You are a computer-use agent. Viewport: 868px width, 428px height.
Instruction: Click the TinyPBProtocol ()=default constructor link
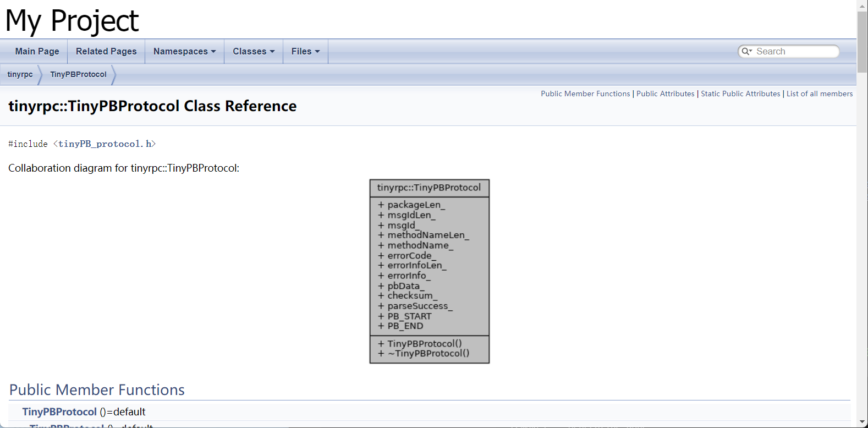click(x=59, y=411)
